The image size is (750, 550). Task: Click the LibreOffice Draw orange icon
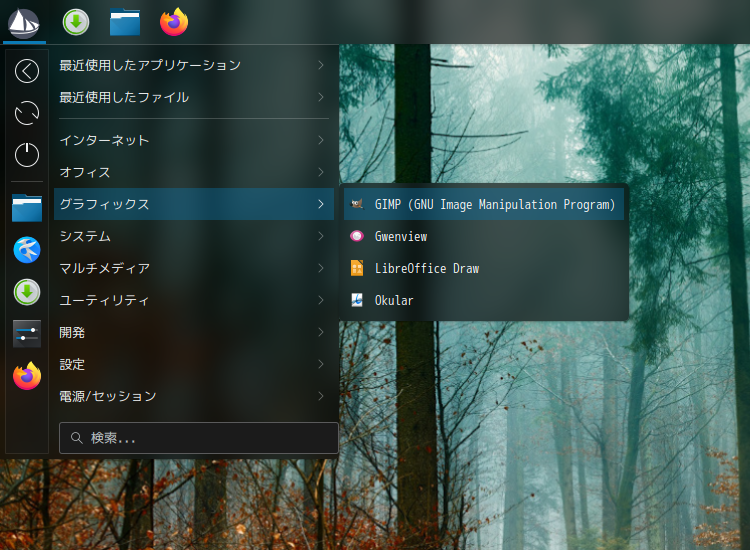click(x=357, y=268)
